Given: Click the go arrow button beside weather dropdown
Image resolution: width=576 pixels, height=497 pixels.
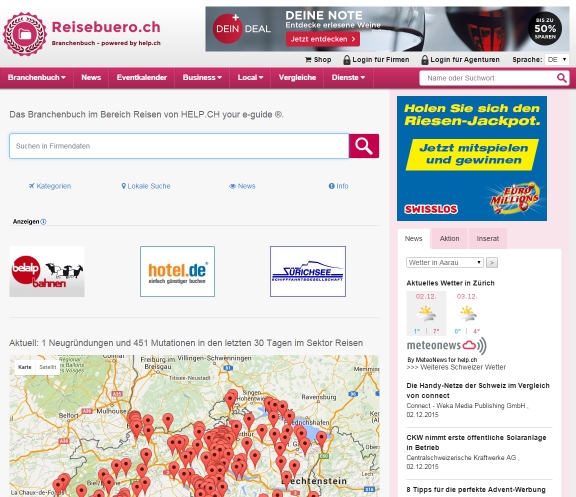Looking at the screenshot, I should 492,263.
